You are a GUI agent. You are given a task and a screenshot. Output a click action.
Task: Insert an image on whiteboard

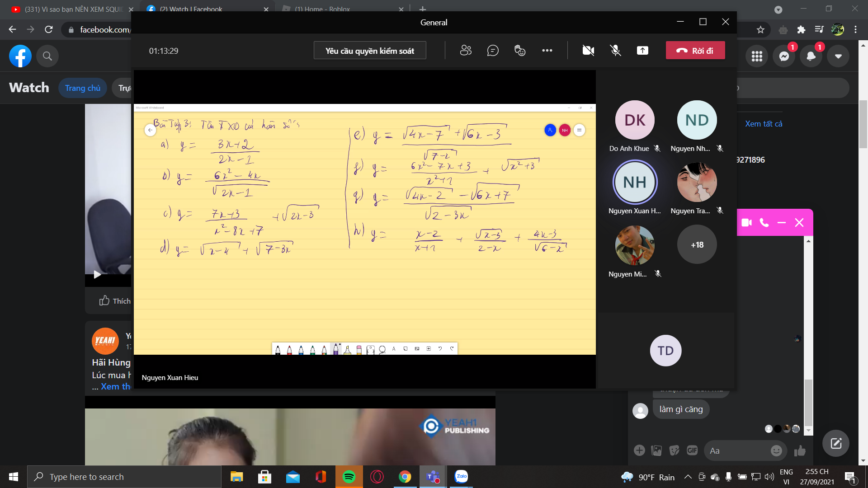417,349
